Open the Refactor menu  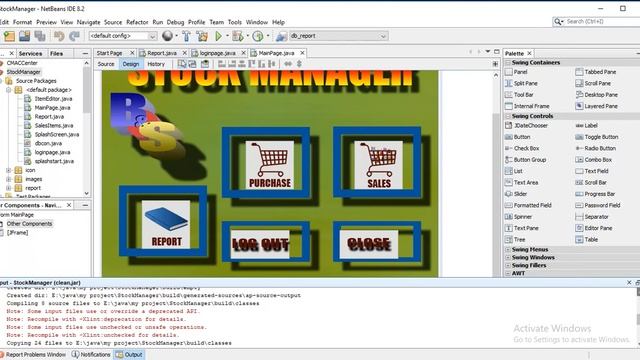137,22
